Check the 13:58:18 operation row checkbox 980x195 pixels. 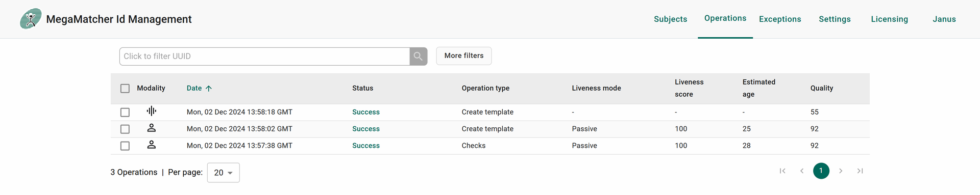[125, 112]
